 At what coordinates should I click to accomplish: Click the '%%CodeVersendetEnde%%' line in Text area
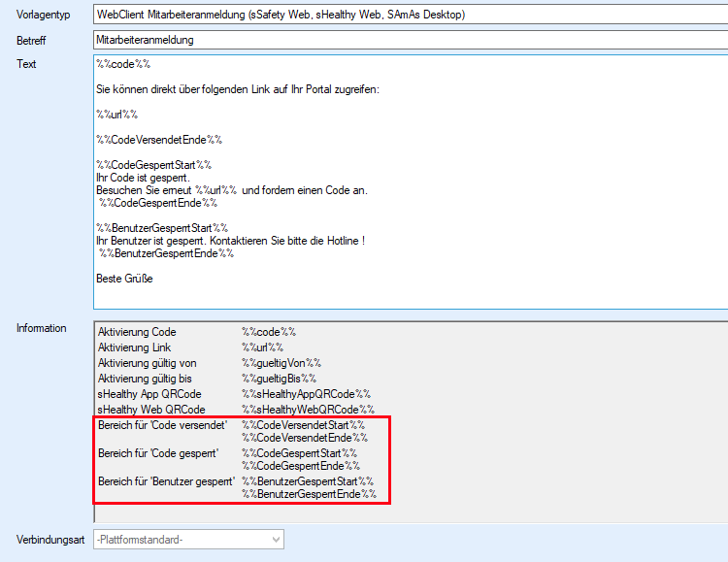(159, 140)
